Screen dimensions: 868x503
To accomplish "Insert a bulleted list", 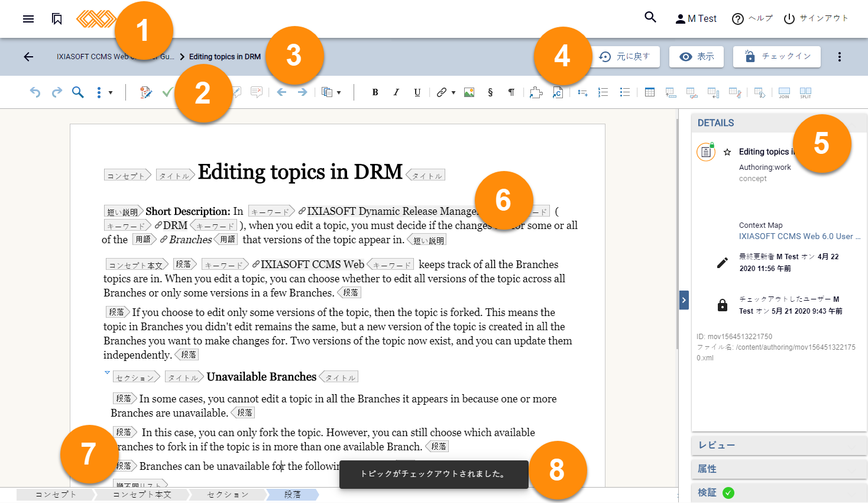I will [625, 92].
